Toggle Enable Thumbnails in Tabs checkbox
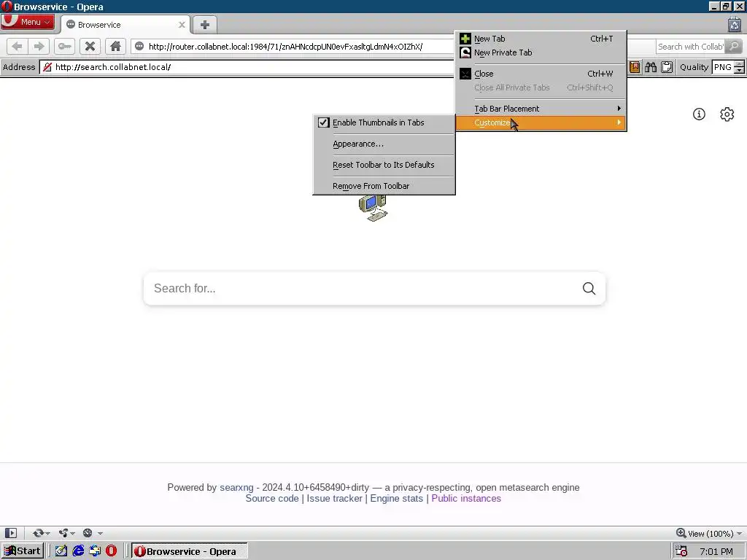Screen dimensions: 747x560 [323, 122]
